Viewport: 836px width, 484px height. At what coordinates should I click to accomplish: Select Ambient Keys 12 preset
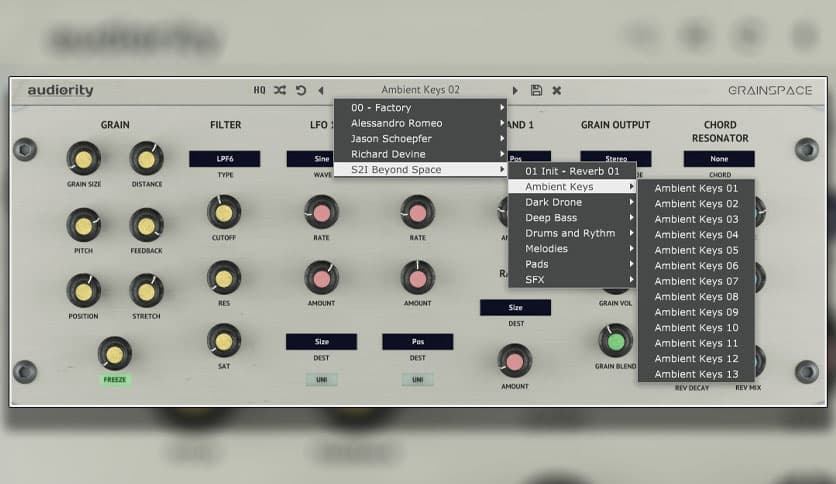pyautogui.click(x=696, y=358)
